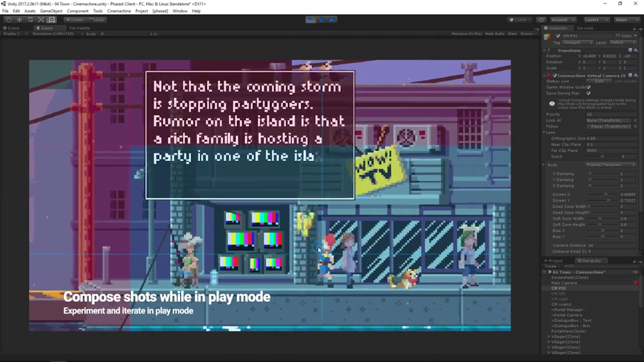The width and height of the screenshot is (644, 362).
Task: Select the Scale tool in toolbar
Action: click(41, 19)
